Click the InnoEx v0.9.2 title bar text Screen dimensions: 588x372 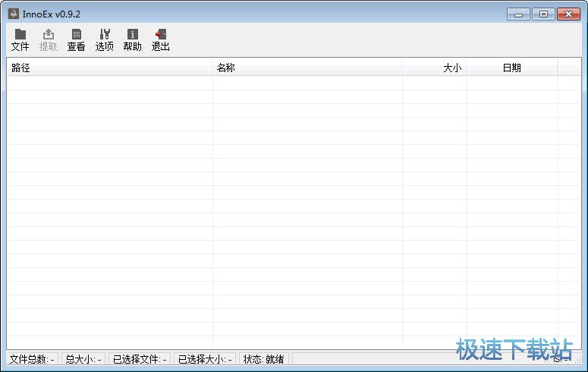point(52,14)
